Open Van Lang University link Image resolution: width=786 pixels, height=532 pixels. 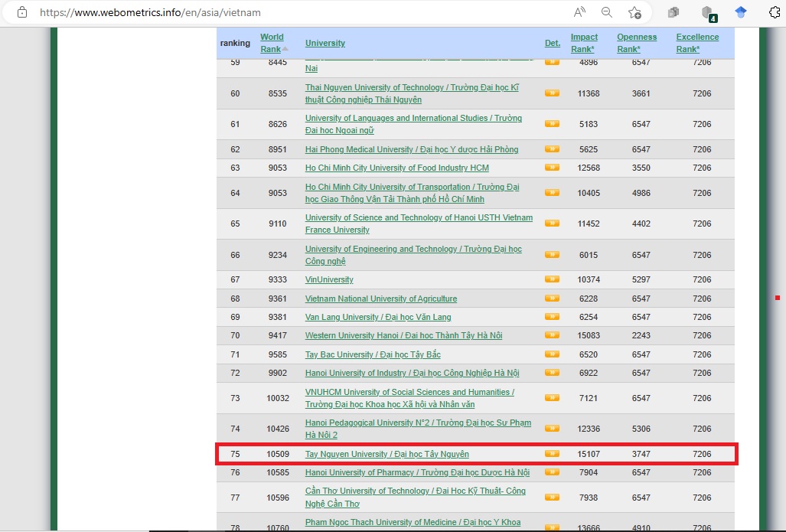coord(378,317)
